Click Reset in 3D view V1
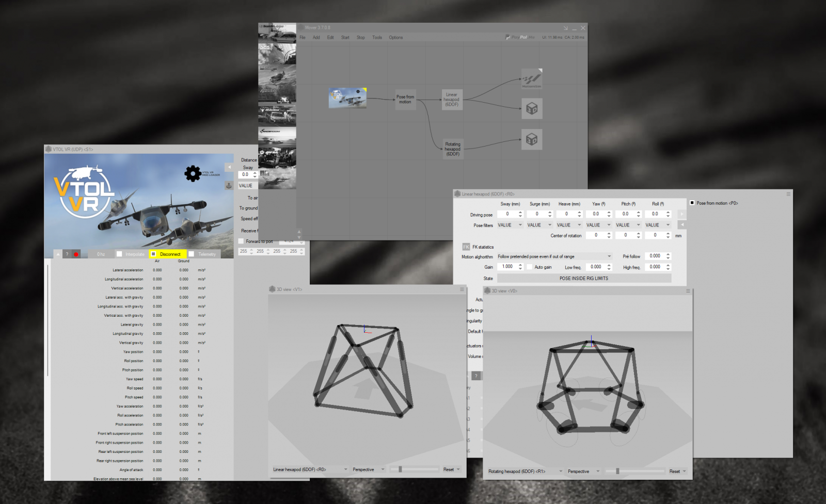Viewport: 826px width, 504px height. point(451,469)
